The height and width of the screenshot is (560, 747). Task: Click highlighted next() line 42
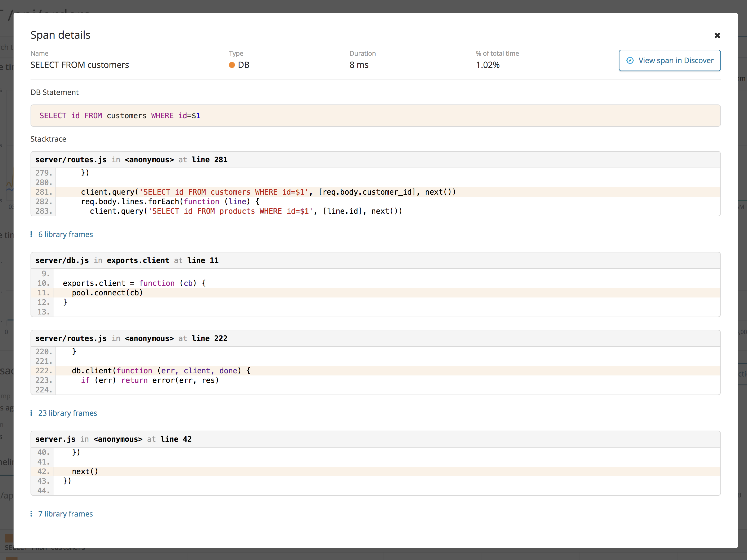85,471
